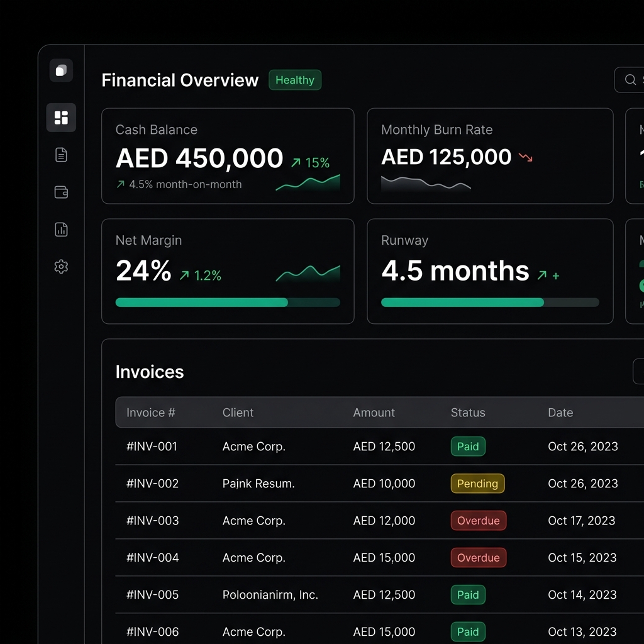Click the app logo icon in sidebar
The width and height of the screenshot is (644, 644).
pyautogui.click(x=61, y=70)
